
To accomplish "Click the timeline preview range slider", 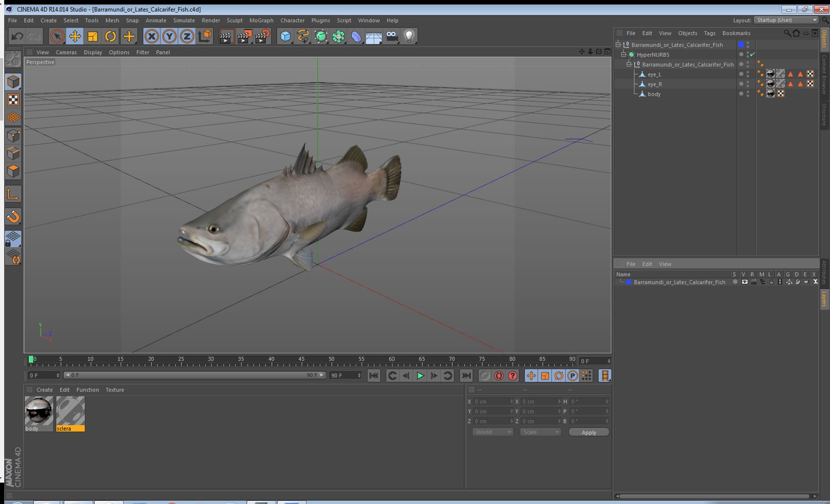I will (x=194, y=375).
